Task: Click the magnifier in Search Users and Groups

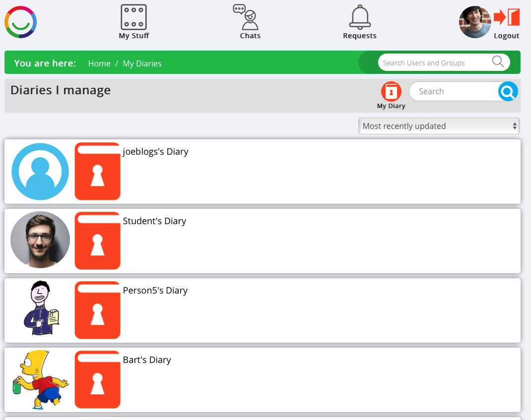Action: point(498,61)
